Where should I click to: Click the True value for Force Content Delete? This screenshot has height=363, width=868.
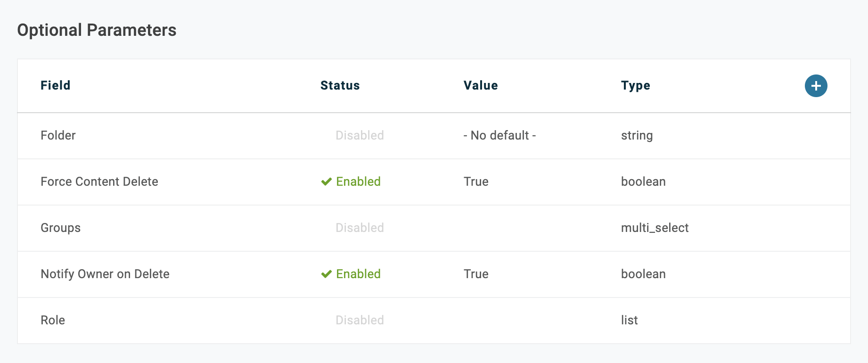tap(476, 181)
